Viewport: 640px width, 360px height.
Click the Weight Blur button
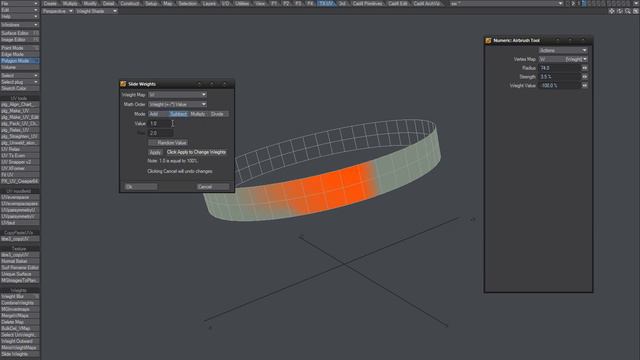[20, 297]
